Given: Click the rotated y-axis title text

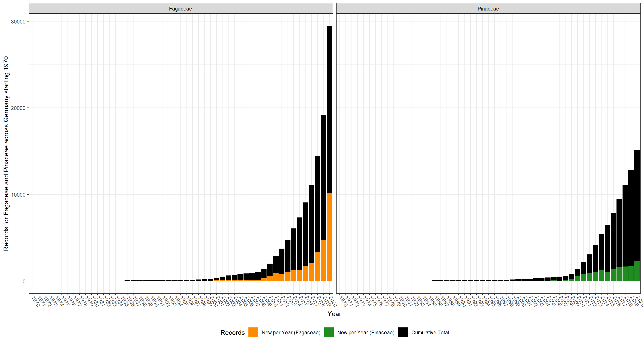Looking at the screenshot, I should tap(6, 153).
